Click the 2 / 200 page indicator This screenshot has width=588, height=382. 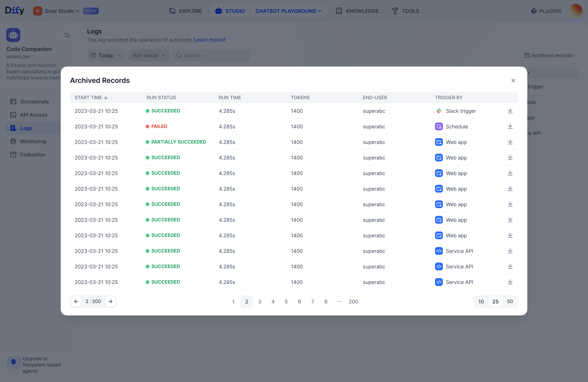coord(93,301)
